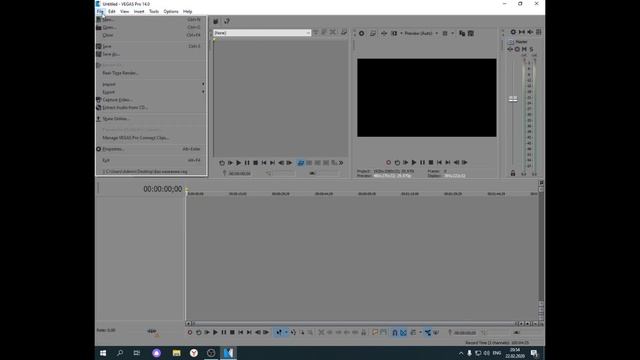Click the timeline horizontal scrollbar

[x=352, y=323]
